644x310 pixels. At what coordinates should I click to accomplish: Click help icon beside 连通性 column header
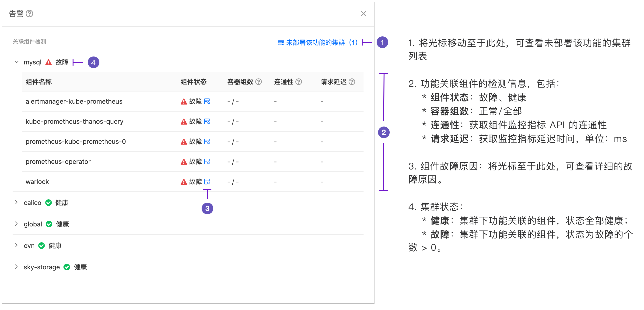pos(299,82)
